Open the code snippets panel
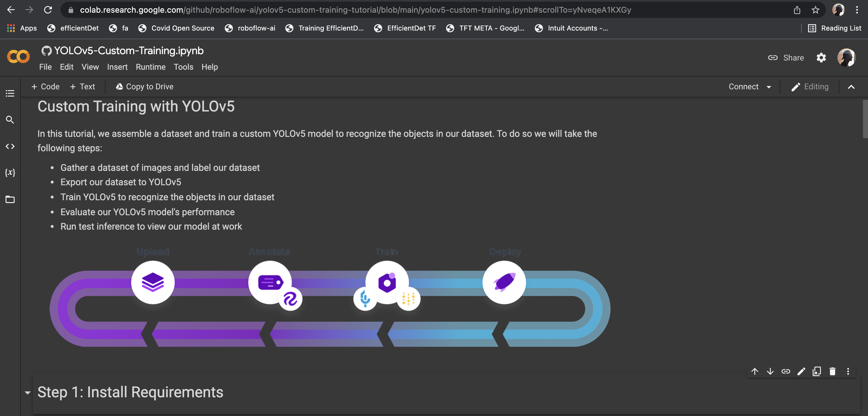The width and height of the screenshot is (868, 416). (10, 146)
